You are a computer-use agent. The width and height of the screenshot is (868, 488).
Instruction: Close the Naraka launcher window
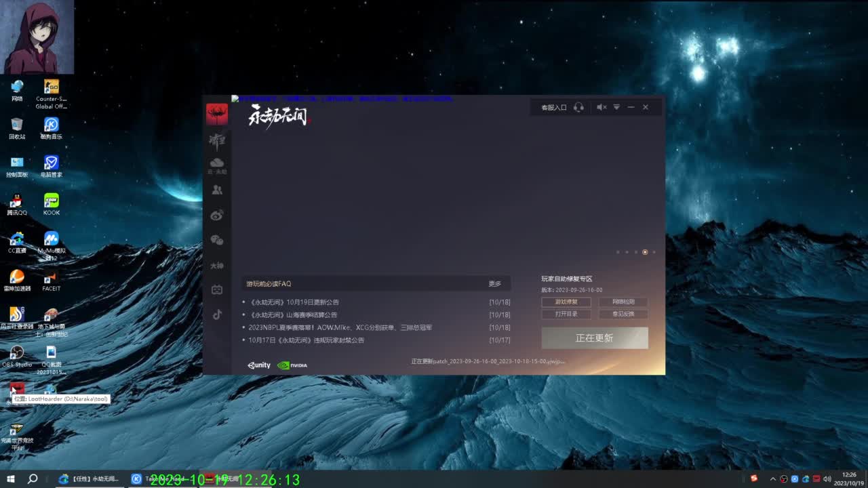646,107
